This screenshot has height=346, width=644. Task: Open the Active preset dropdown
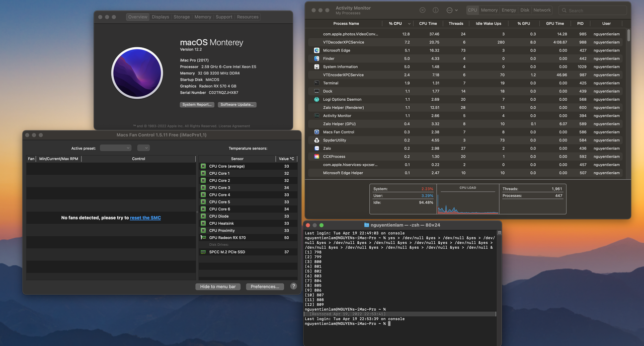(116, 148)
